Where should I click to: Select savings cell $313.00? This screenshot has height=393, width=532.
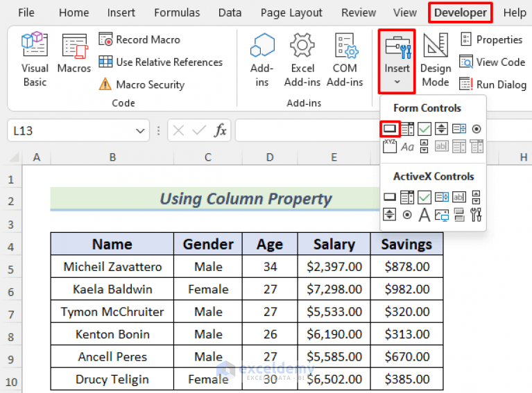point(407,334)
